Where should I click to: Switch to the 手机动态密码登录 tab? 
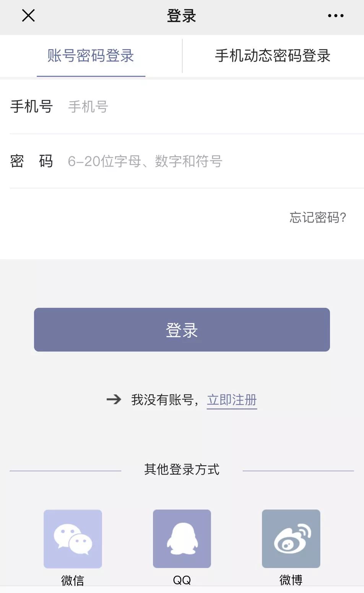point(273,56)
